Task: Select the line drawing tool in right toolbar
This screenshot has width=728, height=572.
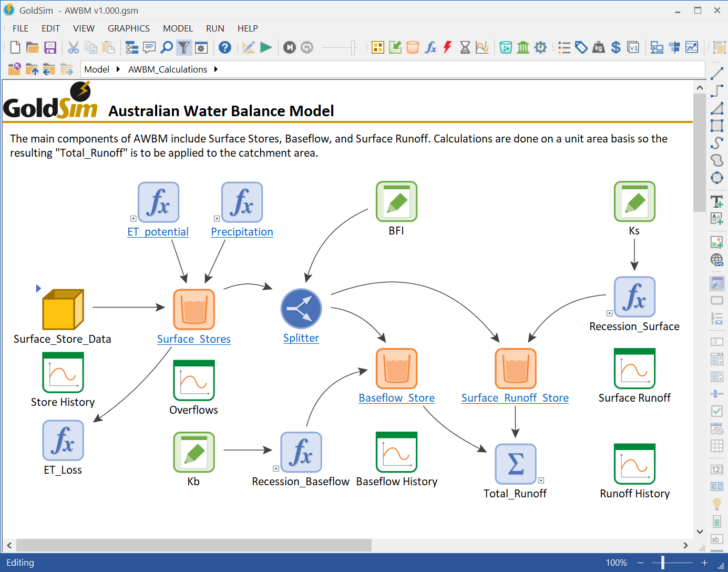Action: click(x=717, y=74)
